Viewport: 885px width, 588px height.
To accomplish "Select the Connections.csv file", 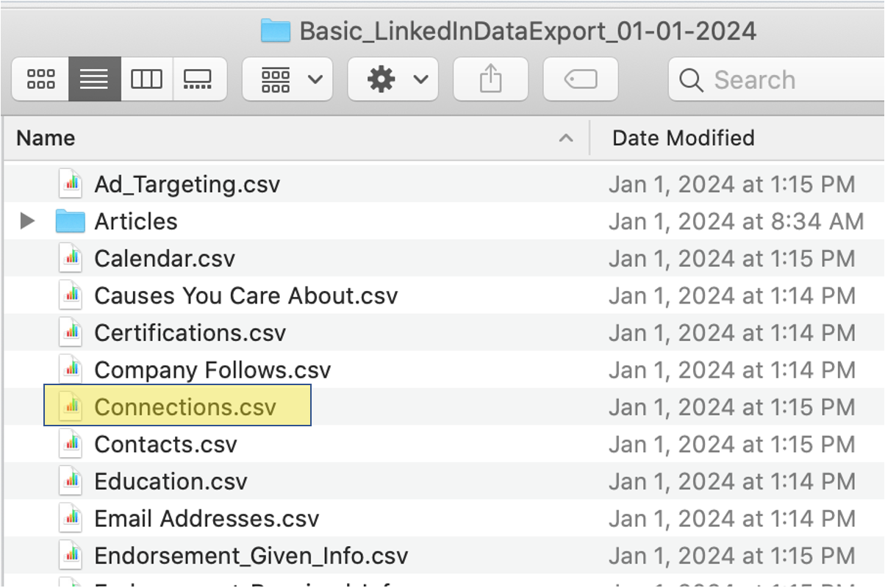I will click(184, 406).
